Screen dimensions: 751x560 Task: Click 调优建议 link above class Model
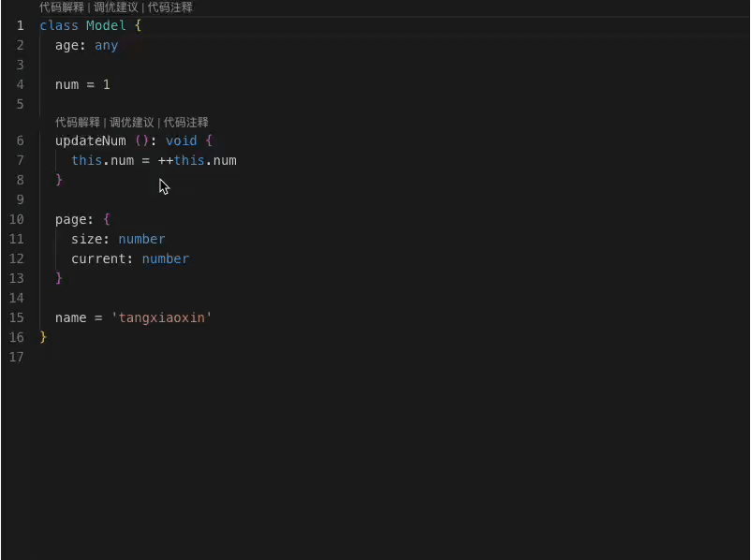(115, 7)
